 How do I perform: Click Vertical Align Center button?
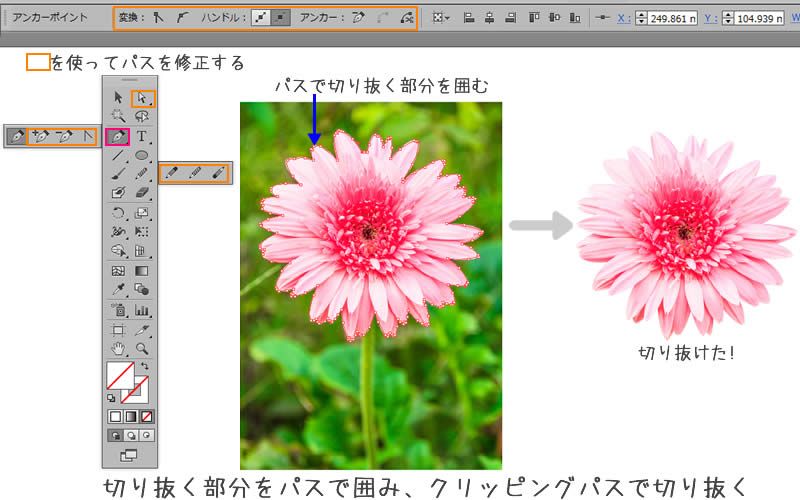555,18
